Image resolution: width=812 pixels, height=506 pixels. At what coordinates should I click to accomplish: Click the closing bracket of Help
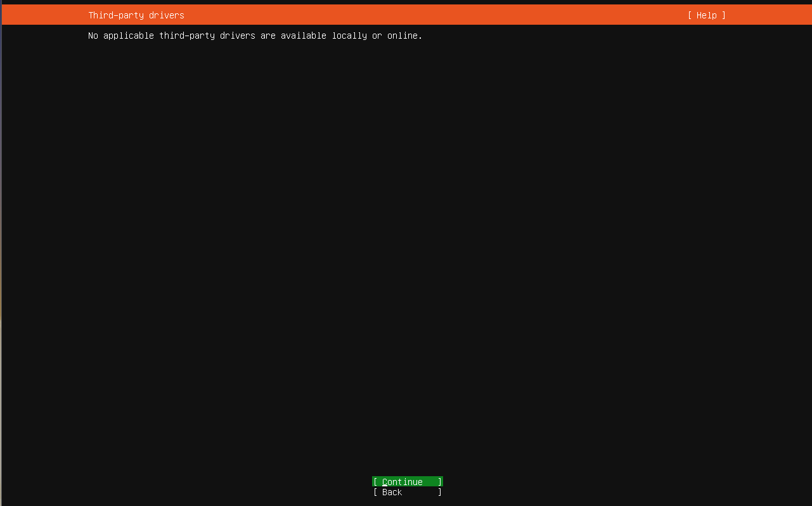tap(723, 15)
